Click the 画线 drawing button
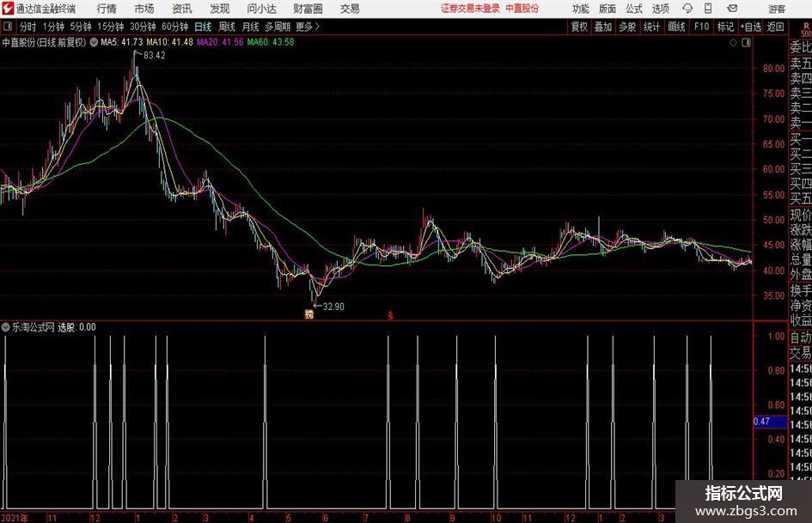Screen dimensions: 812x523 pos(676,27)
